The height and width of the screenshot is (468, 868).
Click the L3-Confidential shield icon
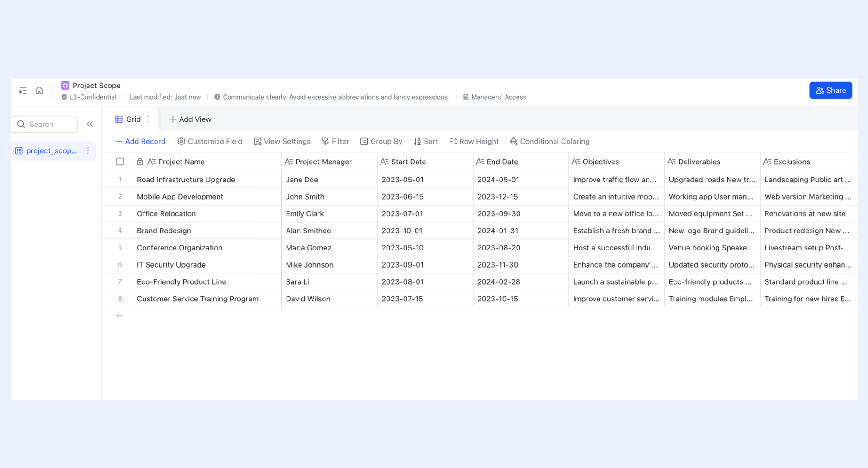pyautogui.click(x=64, y=97)
